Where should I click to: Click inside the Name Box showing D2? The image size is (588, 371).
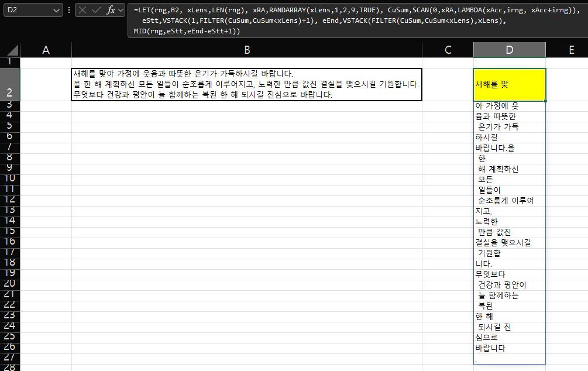26,10
